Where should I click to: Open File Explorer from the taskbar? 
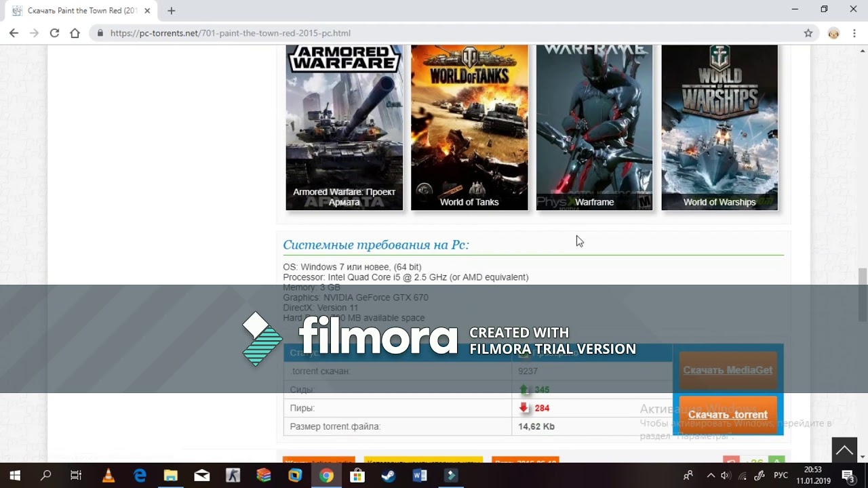(171, 476)
